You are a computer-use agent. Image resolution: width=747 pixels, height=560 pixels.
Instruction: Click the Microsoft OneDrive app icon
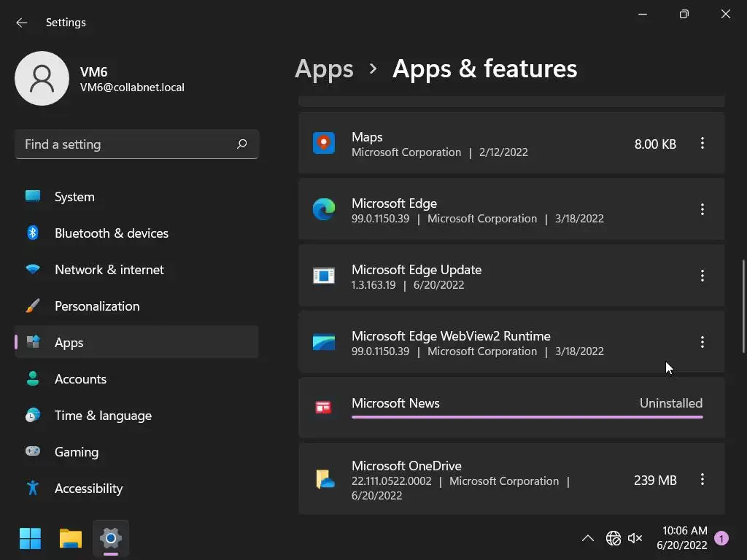pos(325,479)
